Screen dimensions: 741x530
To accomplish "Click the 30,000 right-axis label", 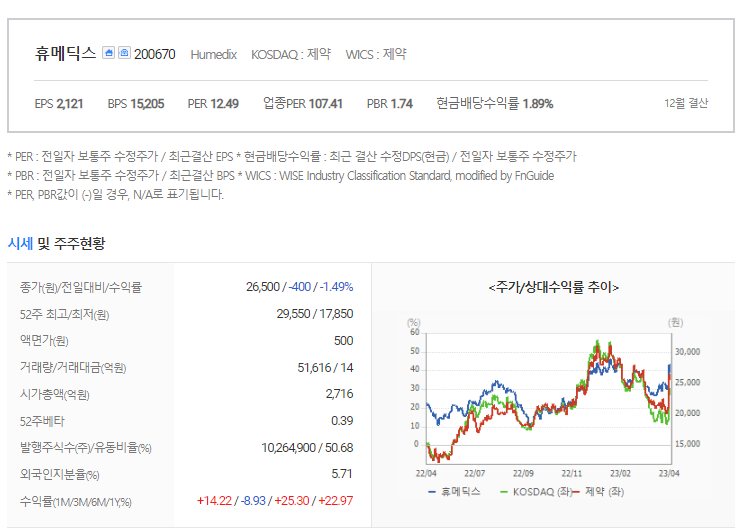I will [688, 352].
